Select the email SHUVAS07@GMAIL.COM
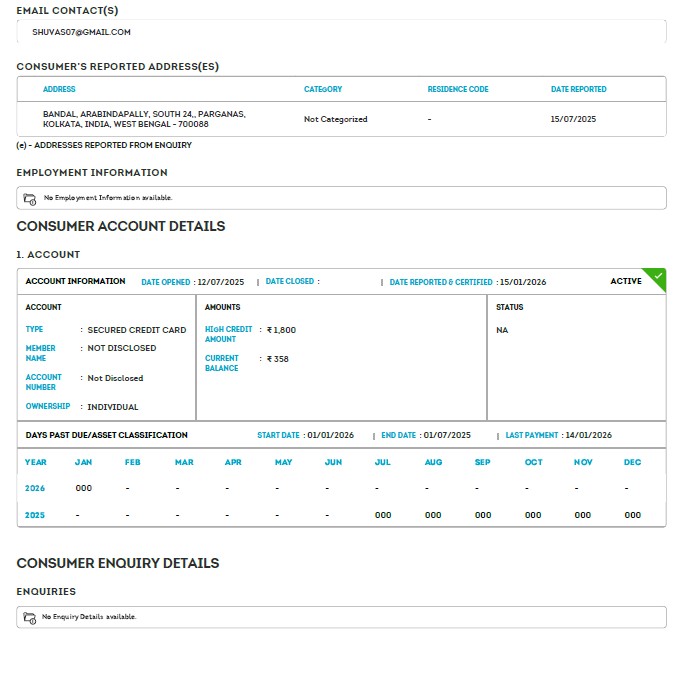The height and width of the screenshot is (688, 682). tap(81, 32)
